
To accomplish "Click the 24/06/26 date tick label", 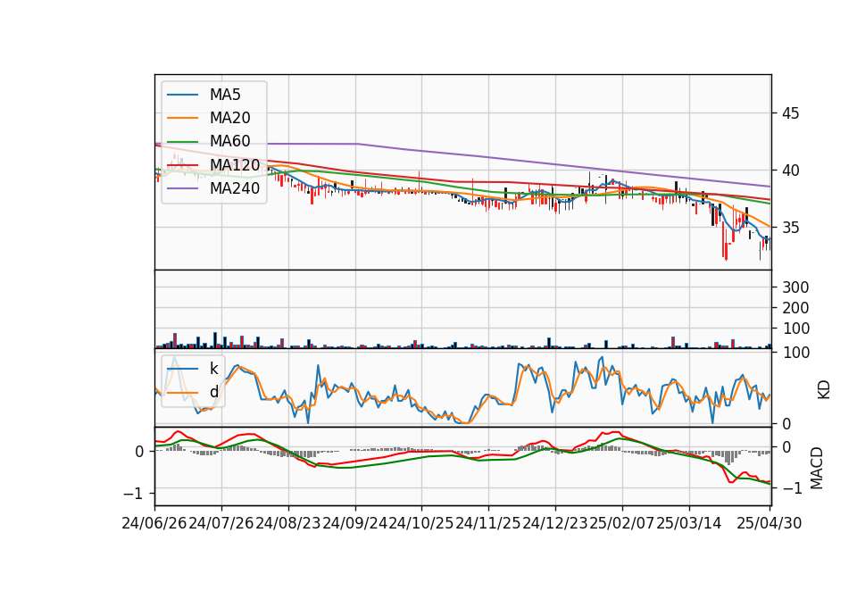I will [x=154, y=524].
